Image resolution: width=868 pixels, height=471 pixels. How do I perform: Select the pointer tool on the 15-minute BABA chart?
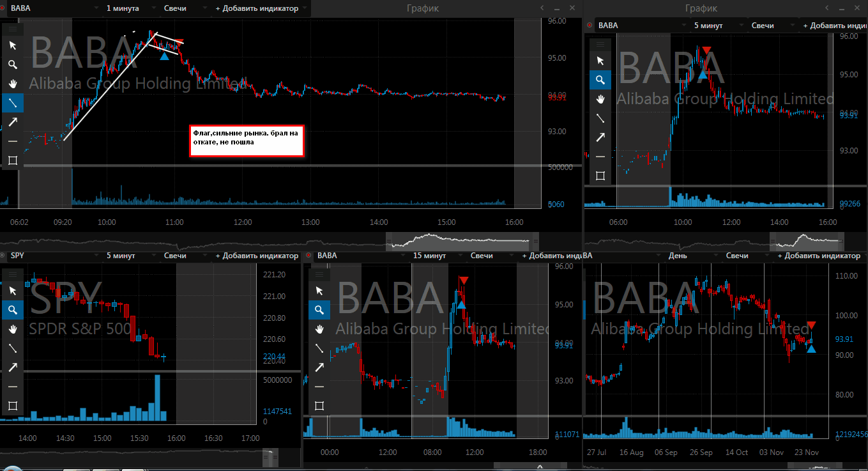coord(319,291)
